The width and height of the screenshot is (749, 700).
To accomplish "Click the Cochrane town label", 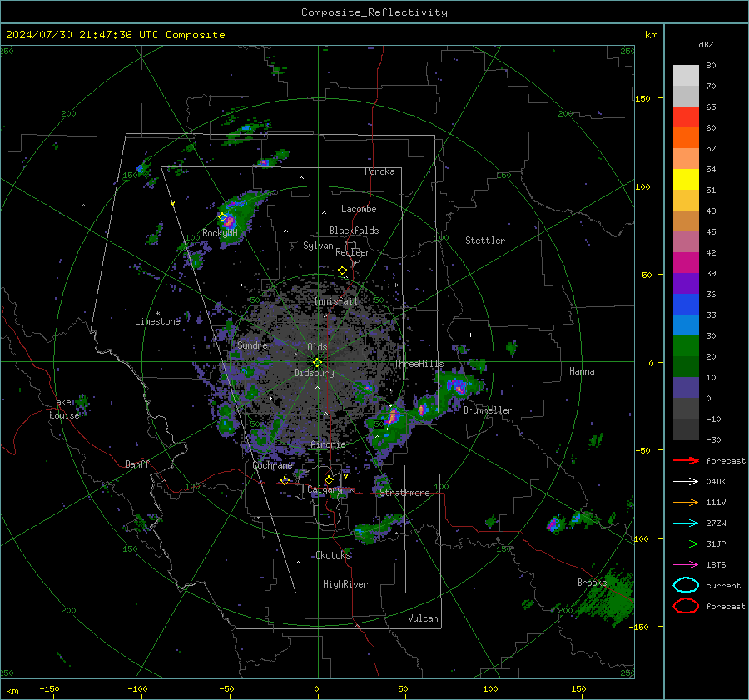I will [272, 465].
